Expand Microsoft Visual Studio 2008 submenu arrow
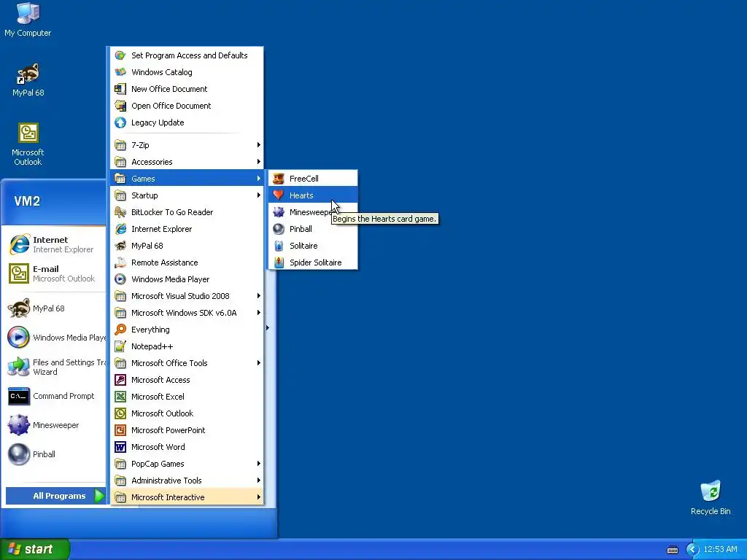The image size is (747, 560). [259, 296]
